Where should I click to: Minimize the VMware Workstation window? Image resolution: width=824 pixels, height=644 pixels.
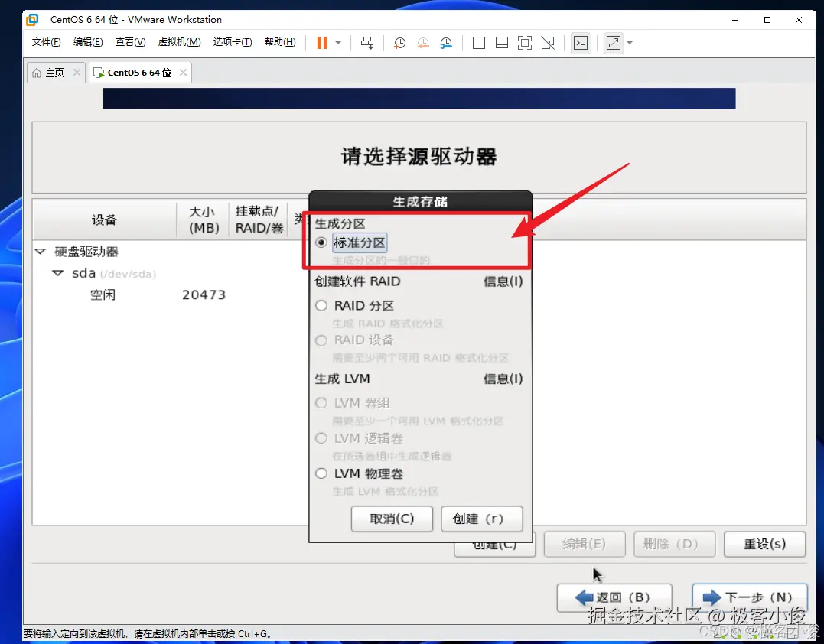[x=735, y=20]
